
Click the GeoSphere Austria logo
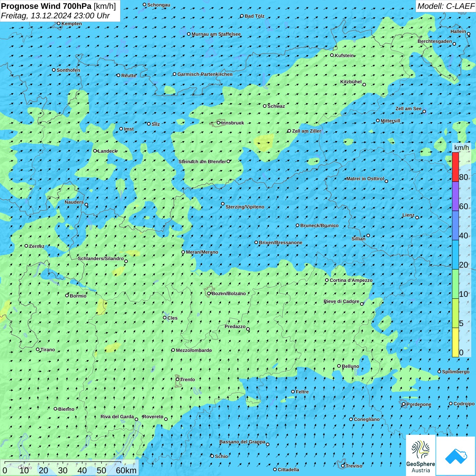421,455
